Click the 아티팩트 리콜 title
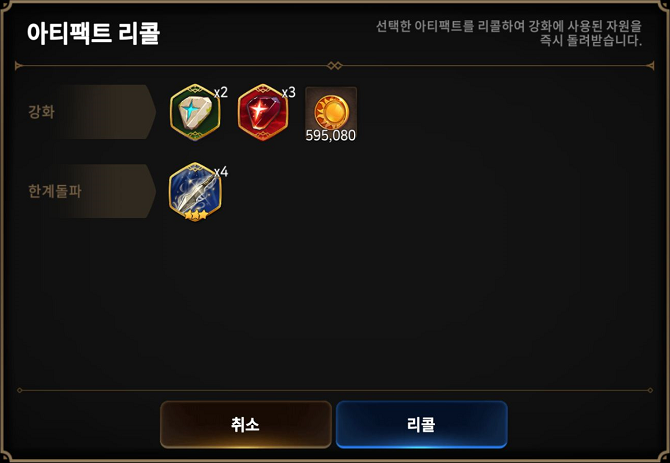Viewport: 670px width, 463px height. click(93, 33)
